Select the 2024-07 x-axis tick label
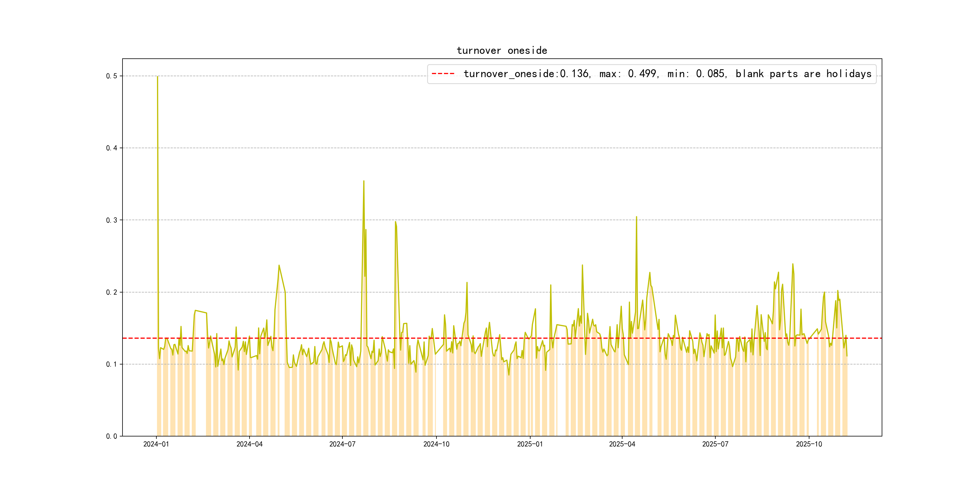This screenshot has height=490, width=980. pyautogui.click(x=342, y=444)
